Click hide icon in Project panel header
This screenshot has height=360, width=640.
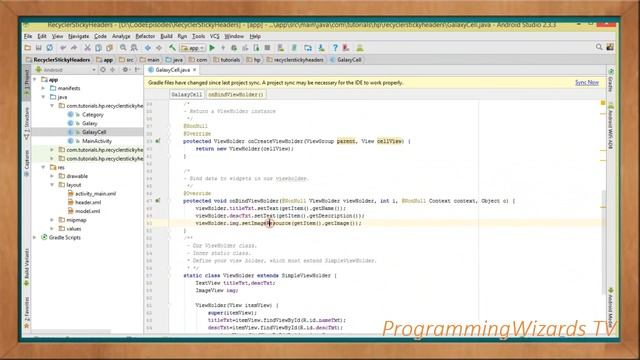[137, 70]
